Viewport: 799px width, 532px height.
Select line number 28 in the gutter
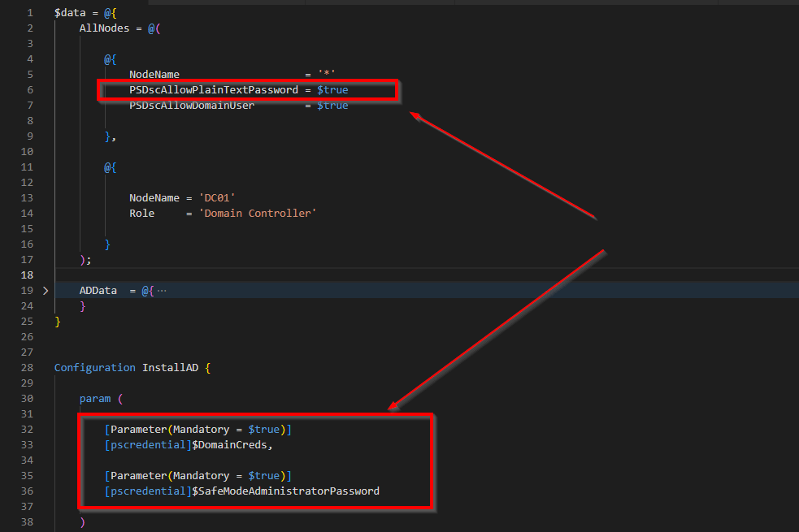click(x=26, y=367)
